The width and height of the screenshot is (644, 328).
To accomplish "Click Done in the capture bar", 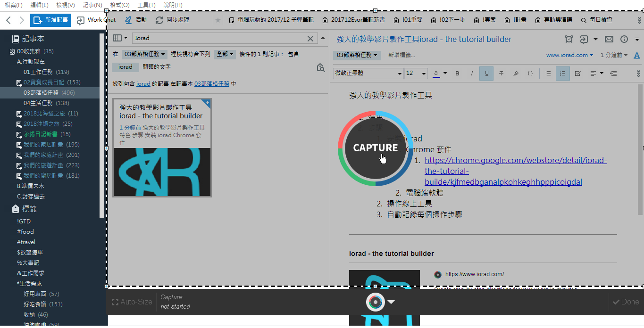I will [626, 302].
